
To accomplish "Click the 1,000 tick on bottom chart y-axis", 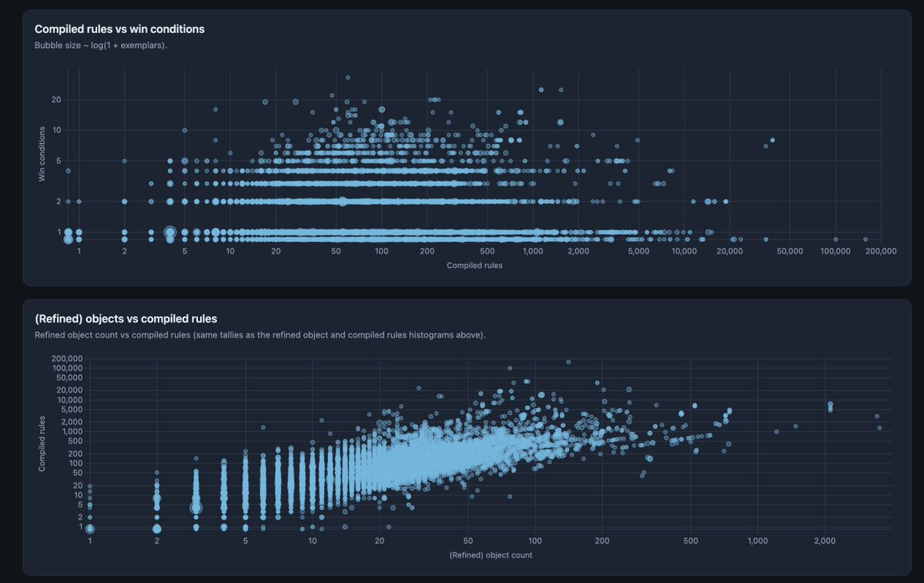I will point(72,432).
